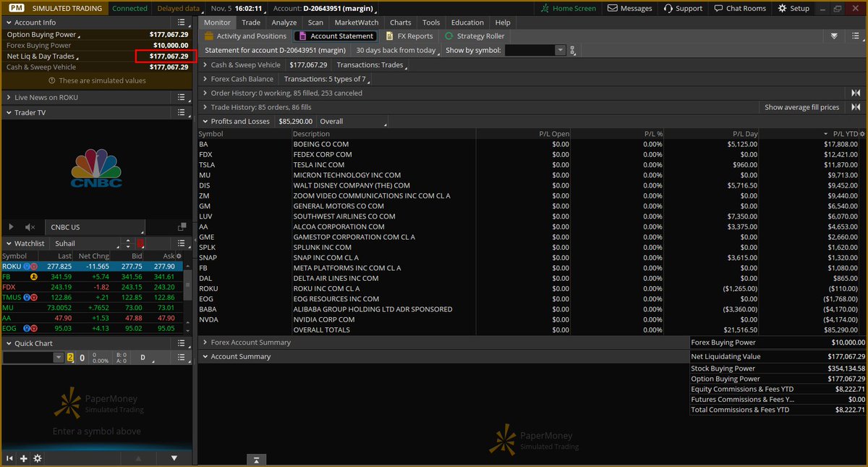
Task: Click Trade History expand-width icon
Action: tap(856, 107)
